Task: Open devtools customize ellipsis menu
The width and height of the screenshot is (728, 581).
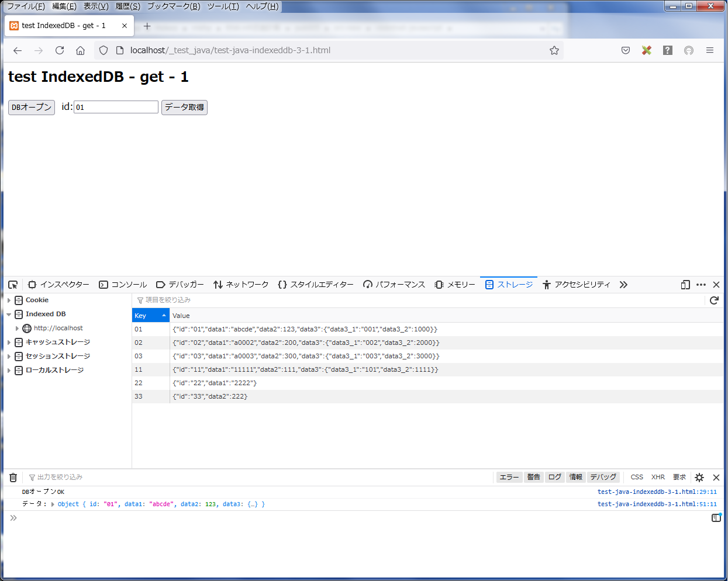Action: coord(701,285)
